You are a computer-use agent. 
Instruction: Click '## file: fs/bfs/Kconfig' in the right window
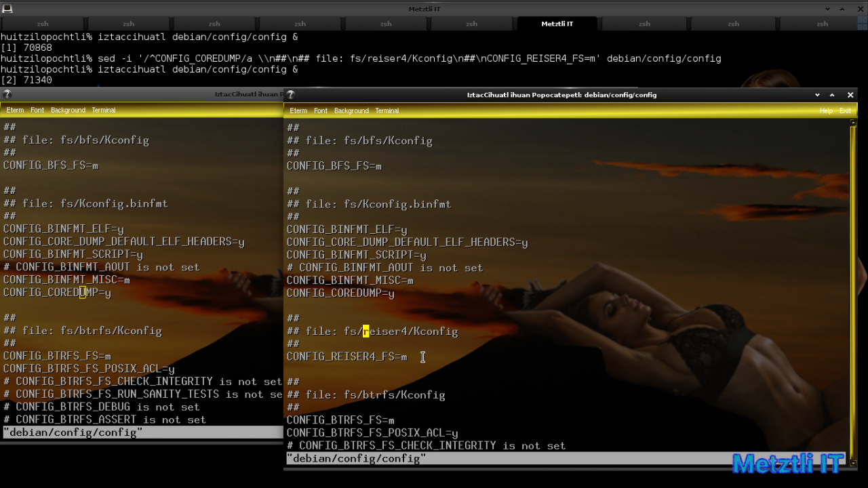[359, 140]
